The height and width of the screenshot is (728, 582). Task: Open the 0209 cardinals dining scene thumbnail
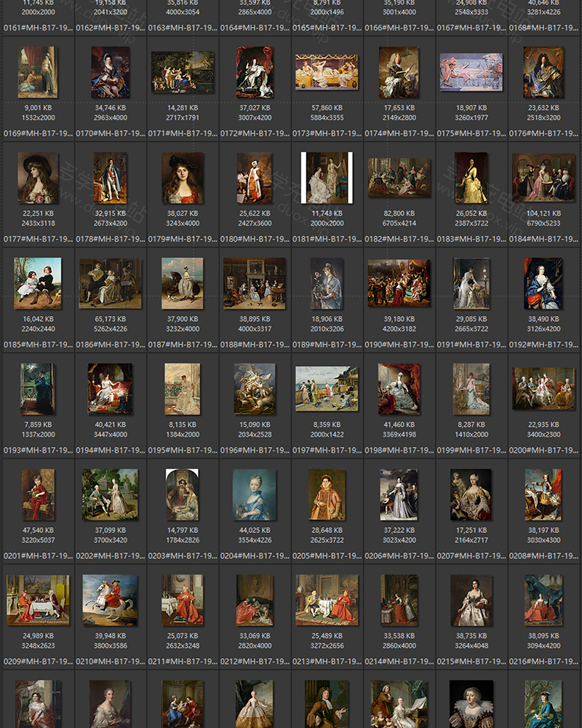(38, 600)
